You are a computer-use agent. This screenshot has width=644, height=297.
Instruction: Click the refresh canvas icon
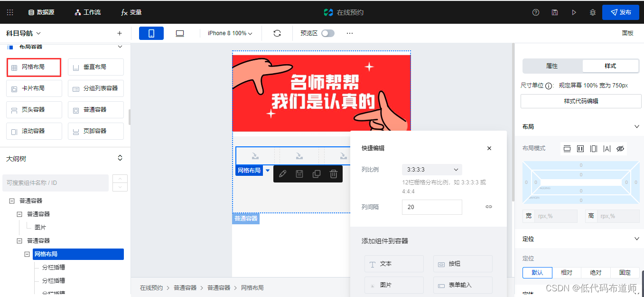tap(277, 33)
